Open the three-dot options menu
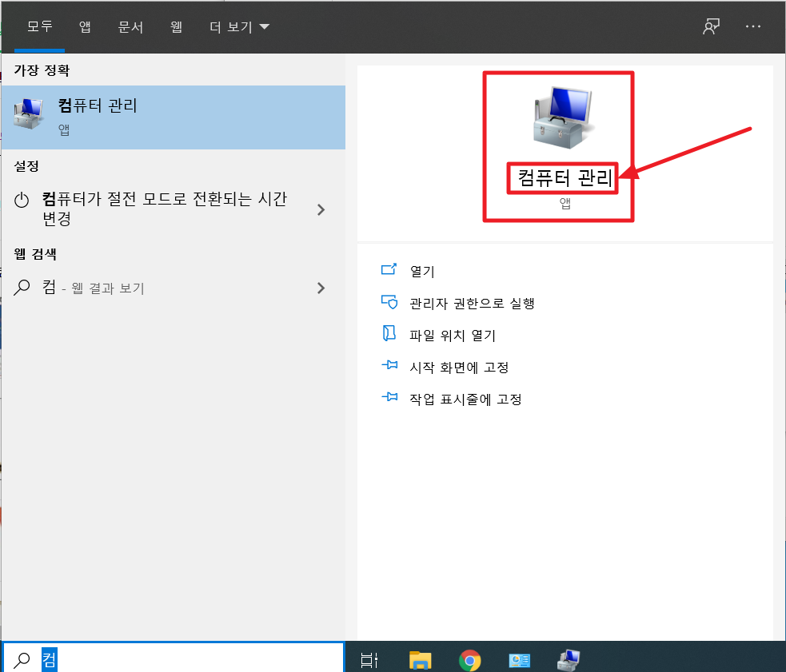This screenshot has height=672, width=786. click(x=752, y=26)
